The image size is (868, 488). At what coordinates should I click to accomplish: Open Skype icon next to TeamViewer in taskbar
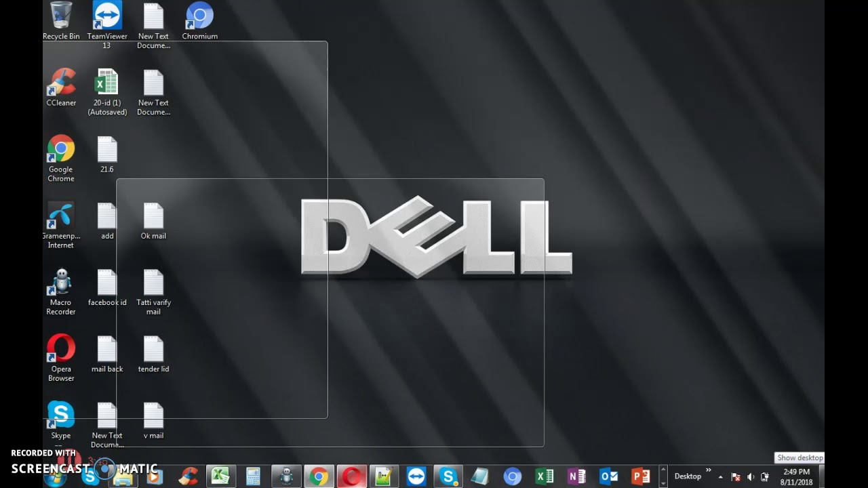pos(448,477)
